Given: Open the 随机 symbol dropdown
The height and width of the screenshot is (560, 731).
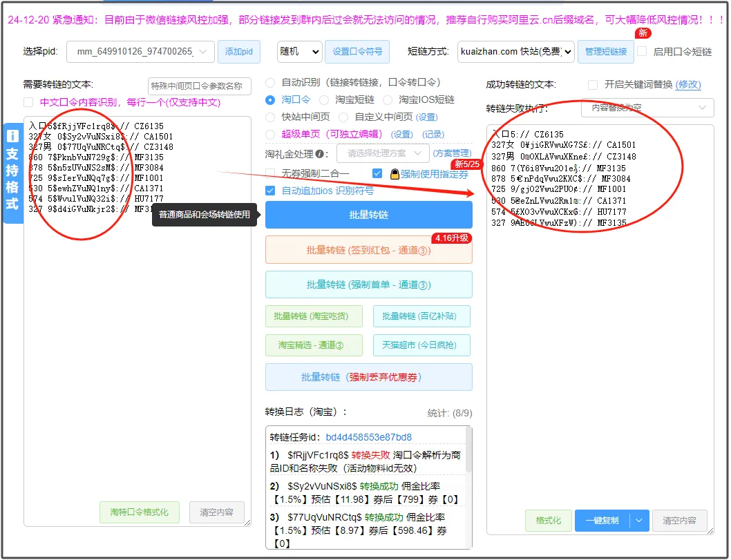Looking at the screenshot, I should (299, 51).
